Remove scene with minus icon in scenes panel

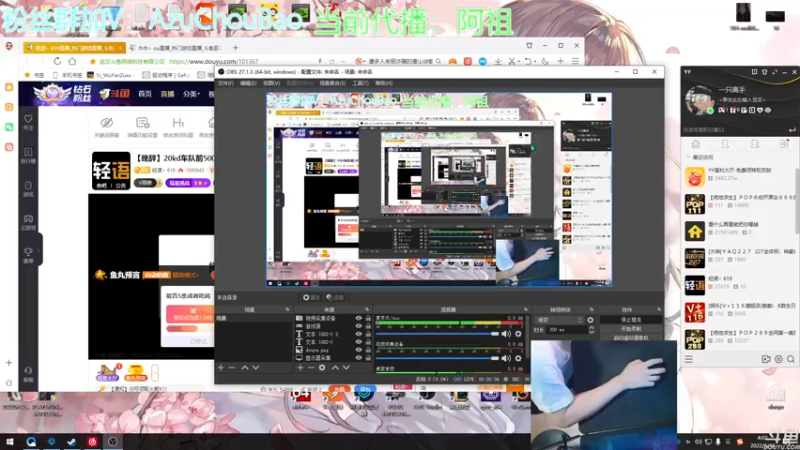pyautogui.click(x=232, y=367)
